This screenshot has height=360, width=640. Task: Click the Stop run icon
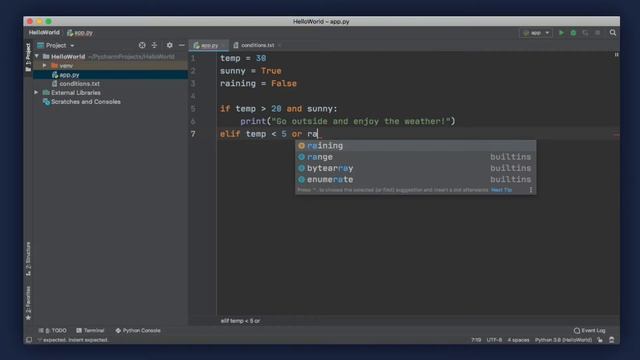[598, 33]
